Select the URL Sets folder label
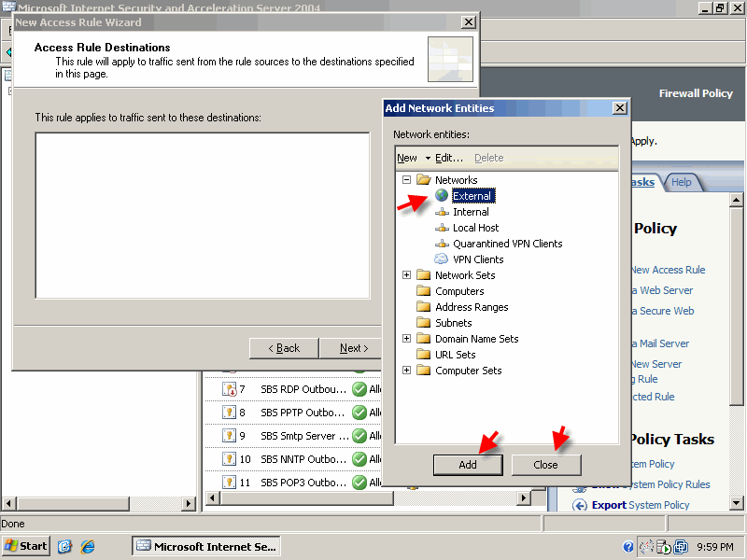 [x=455, y=355]
